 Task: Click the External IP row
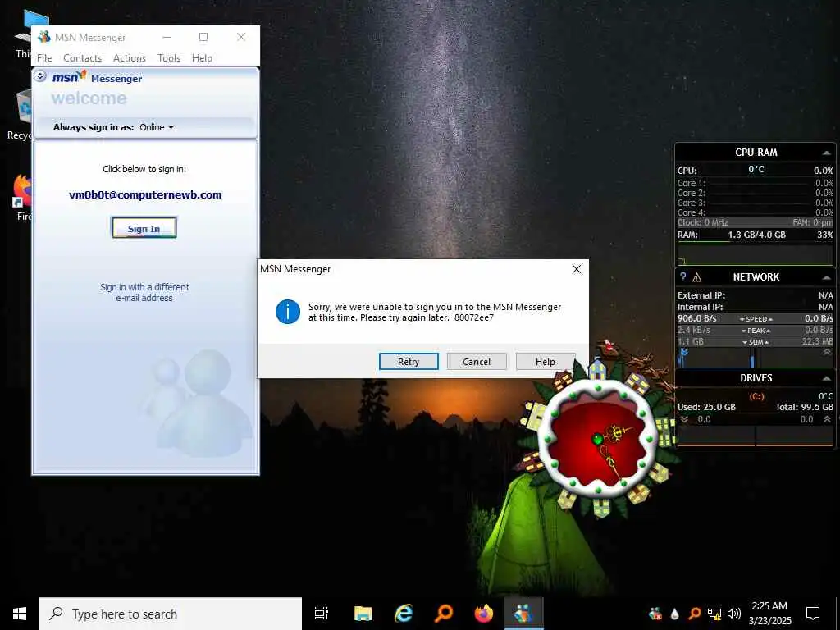coord(756,295)
